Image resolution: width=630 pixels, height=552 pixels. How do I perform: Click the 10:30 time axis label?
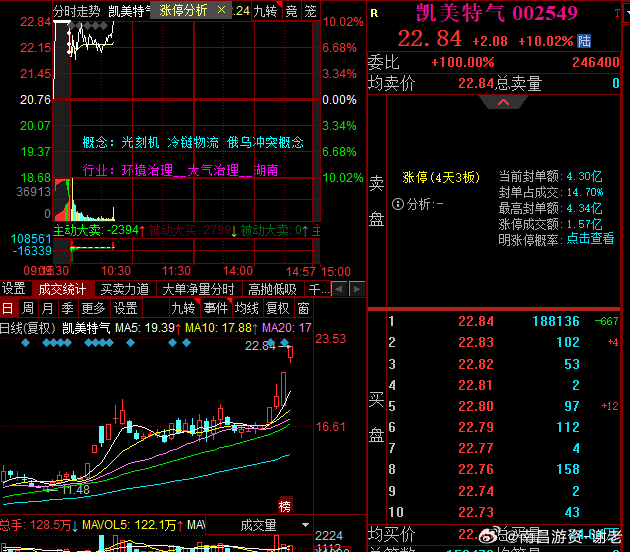click(116, 271)
